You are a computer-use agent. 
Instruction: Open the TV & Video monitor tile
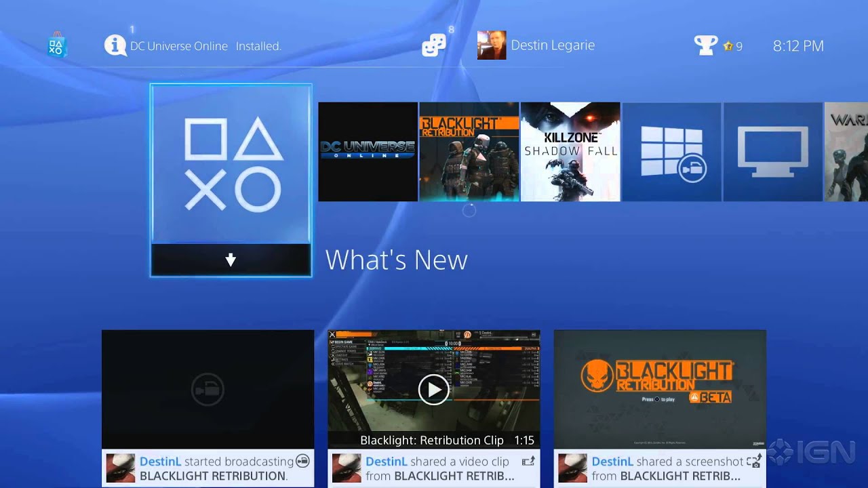[x=773, y=152]
